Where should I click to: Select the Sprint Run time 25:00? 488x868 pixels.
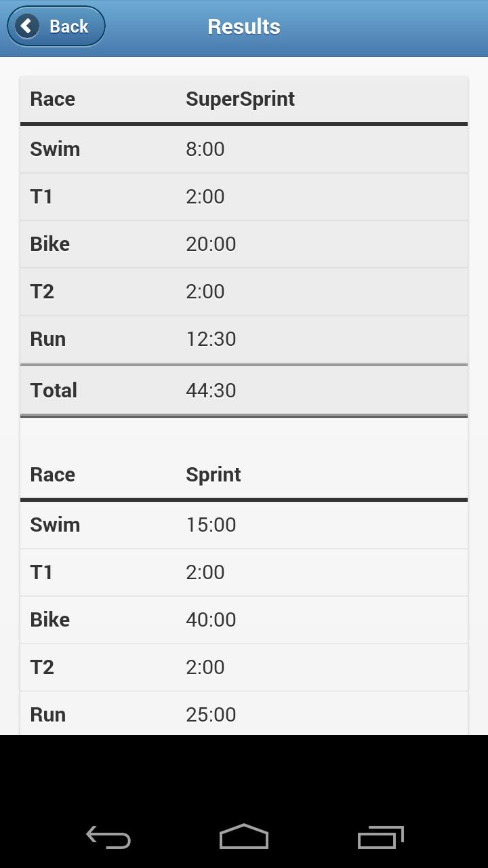(x=211, y=715)
